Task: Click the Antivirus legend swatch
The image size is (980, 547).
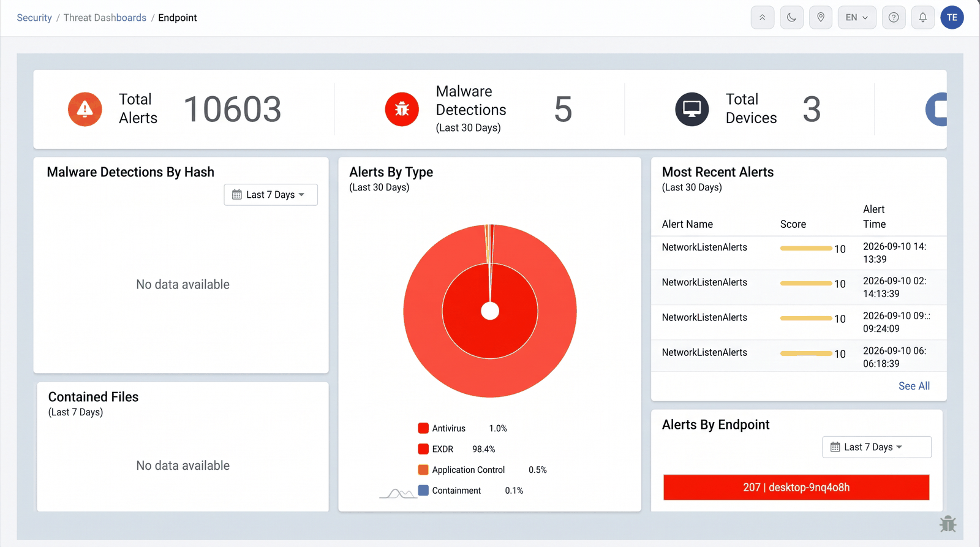Action: coord(423,428)
